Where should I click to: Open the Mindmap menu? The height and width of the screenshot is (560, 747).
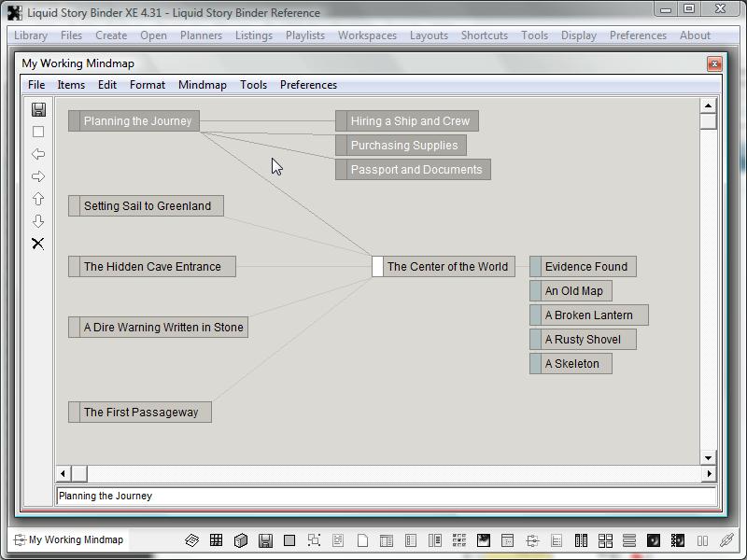click(202, 85)
